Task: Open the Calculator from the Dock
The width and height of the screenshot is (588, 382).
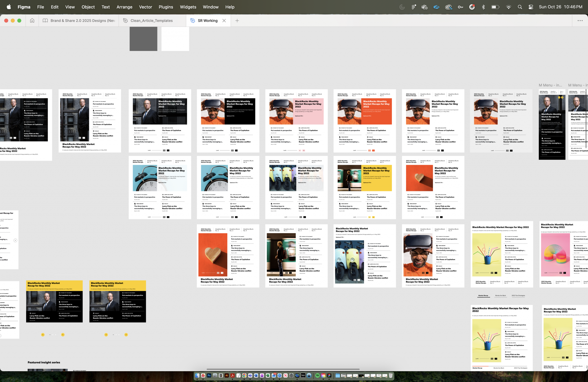Action: tap(221, 376)
